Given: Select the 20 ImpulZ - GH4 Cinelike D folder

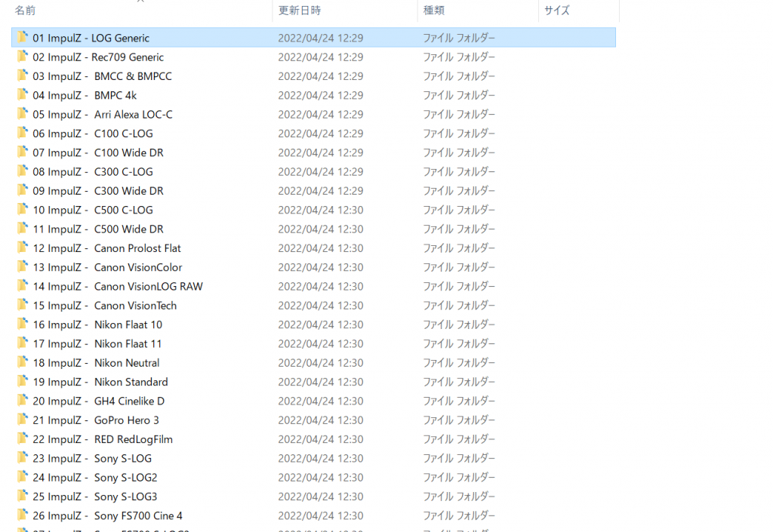Looking at the screenshot, I should pos(98,401).
